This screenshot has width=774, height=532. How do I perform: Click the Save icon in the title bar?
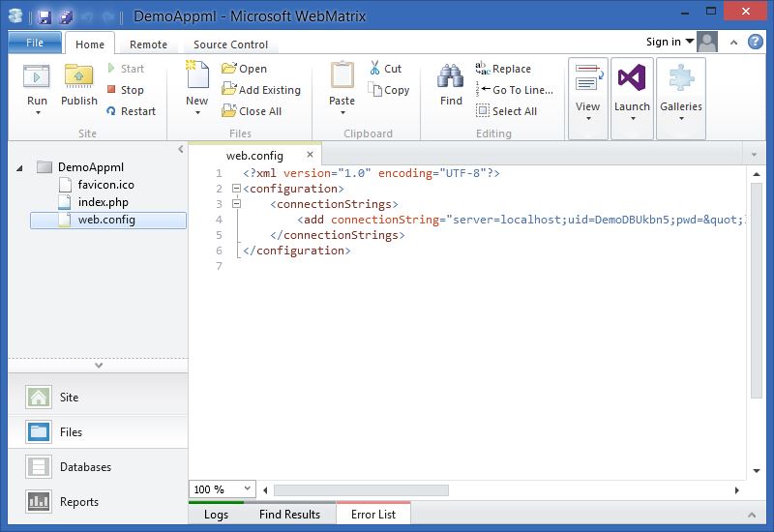[45, 16]
